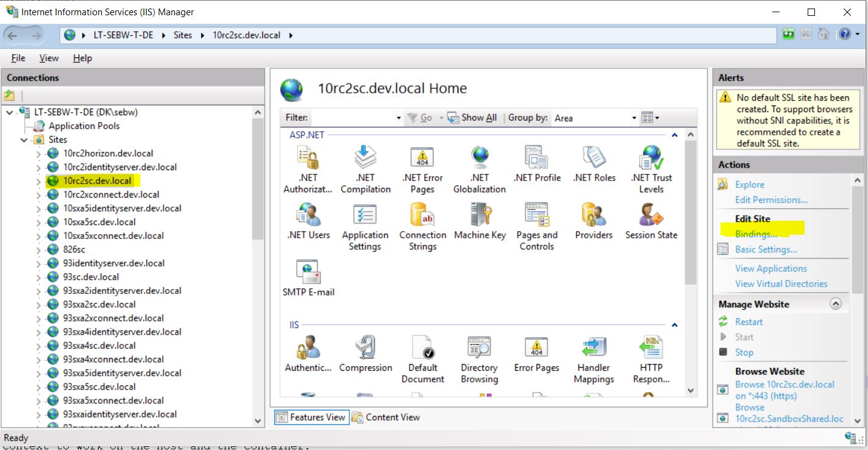The width and height of the screenshot is (868, 450).
Task: Open the .NET Trust Levels feature
Action: pos(651,157)
